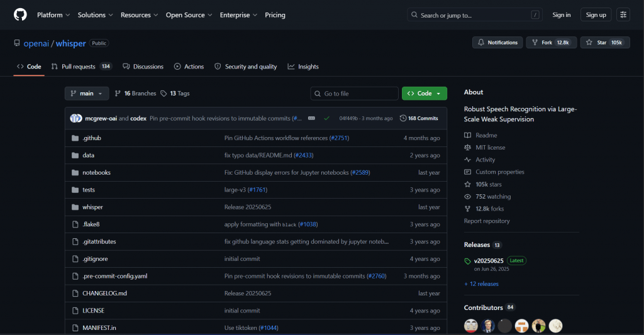Switch to the Actions tab
Screen dimensions: 644x335
coord(189,67)
